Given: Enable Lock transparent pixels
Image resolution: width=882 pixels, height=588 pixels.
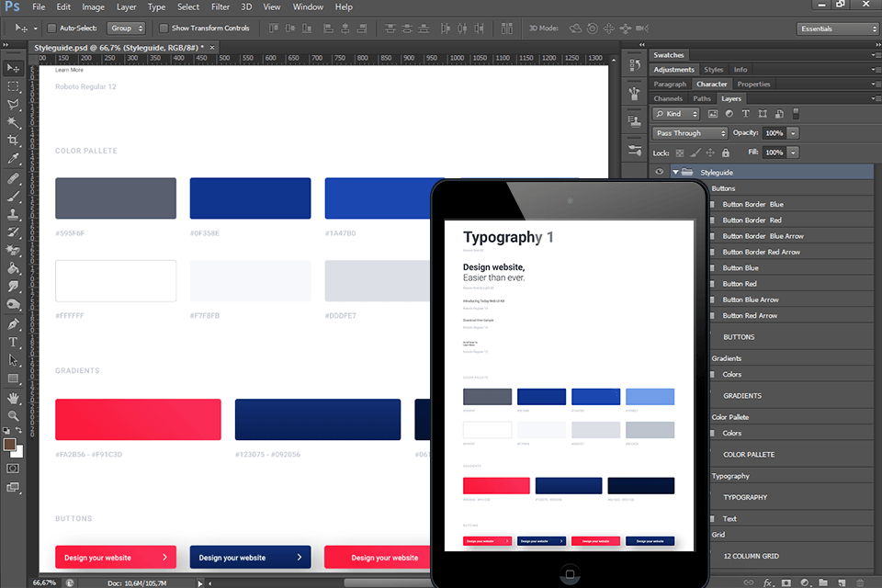Looking at the screenshot, I should (679, 152).
